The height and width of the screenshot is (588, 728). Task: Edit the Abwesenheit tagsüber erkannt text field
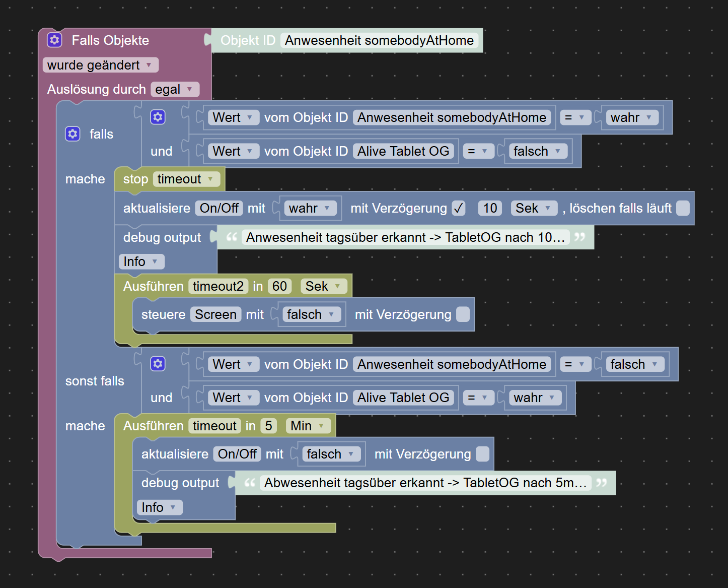[426, 483]
